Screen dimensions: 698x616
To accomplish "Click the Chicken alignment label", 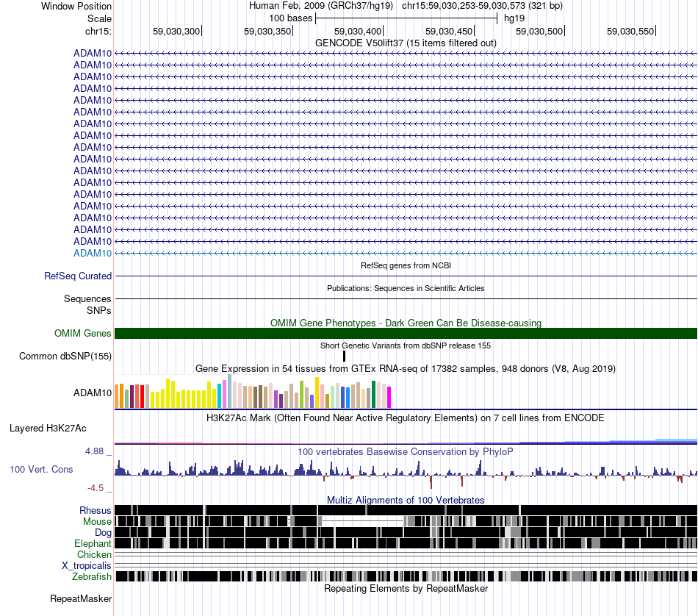I will [x=94, y=554].
